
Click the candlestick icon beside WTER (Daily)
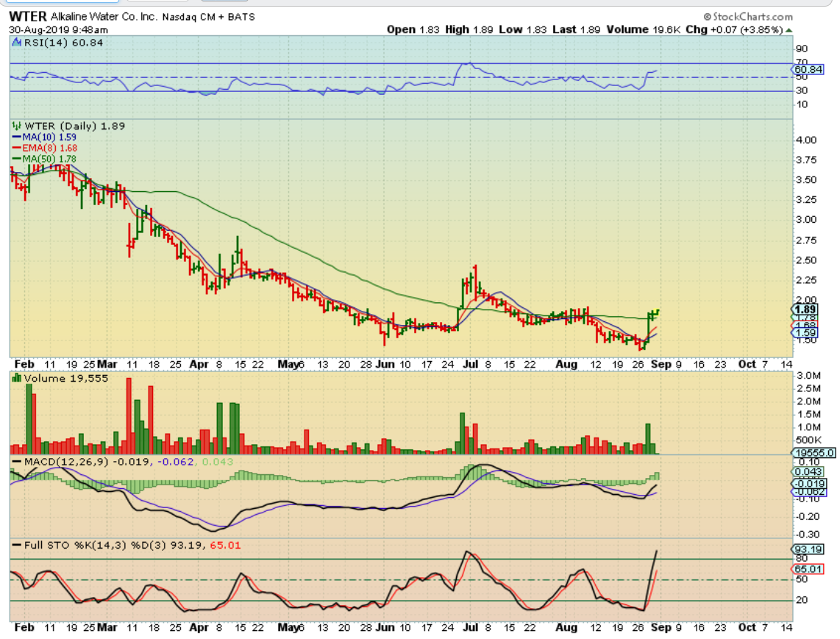(15, 126)
